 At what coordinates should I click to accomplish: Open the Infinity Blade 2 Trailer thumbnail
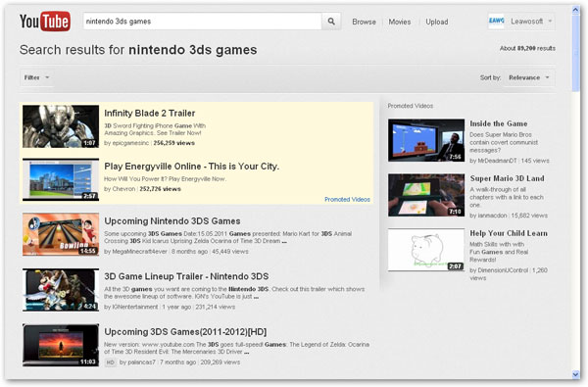coord(61,126)
